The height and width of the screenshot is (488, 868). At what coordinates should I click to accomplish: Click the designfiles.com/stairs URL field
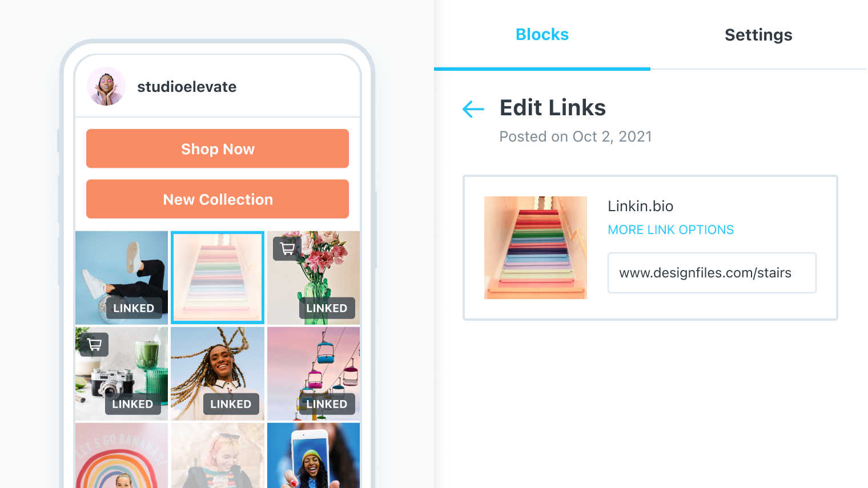[x=712, y=273]
